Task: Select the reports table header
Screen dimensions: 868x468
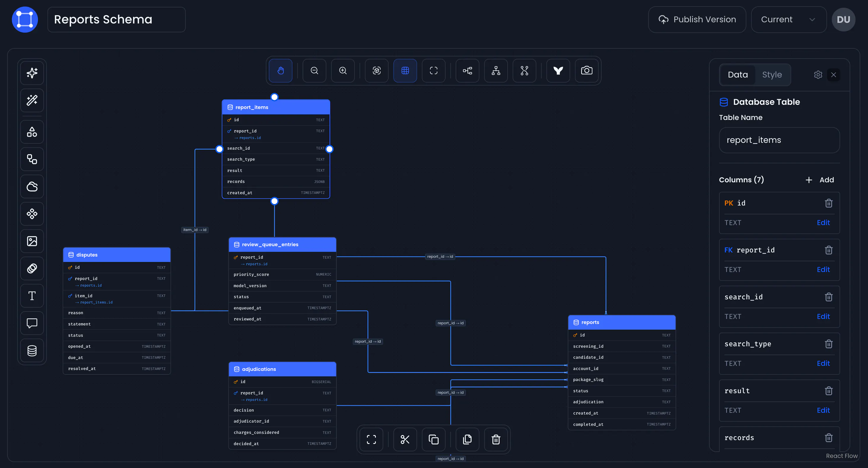Action: click(622, 322)
